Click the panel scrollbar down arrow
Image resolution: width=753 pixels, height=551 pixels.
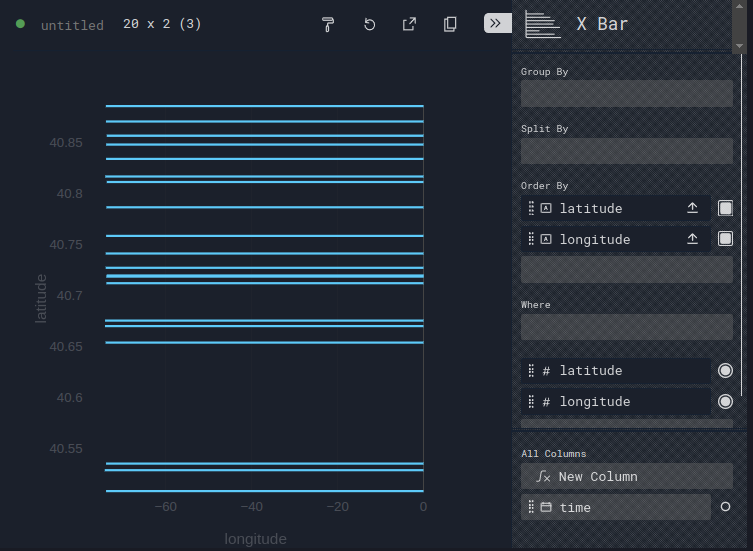(739, 46)
